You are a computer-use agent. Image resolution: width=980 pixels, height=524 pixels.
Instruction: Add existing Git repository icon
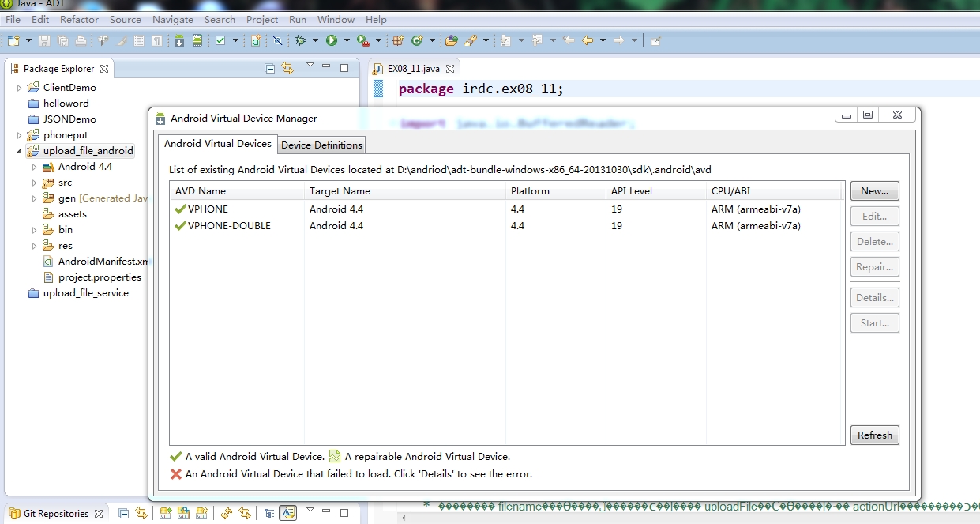pyautogui.click(x=165, y=514)
